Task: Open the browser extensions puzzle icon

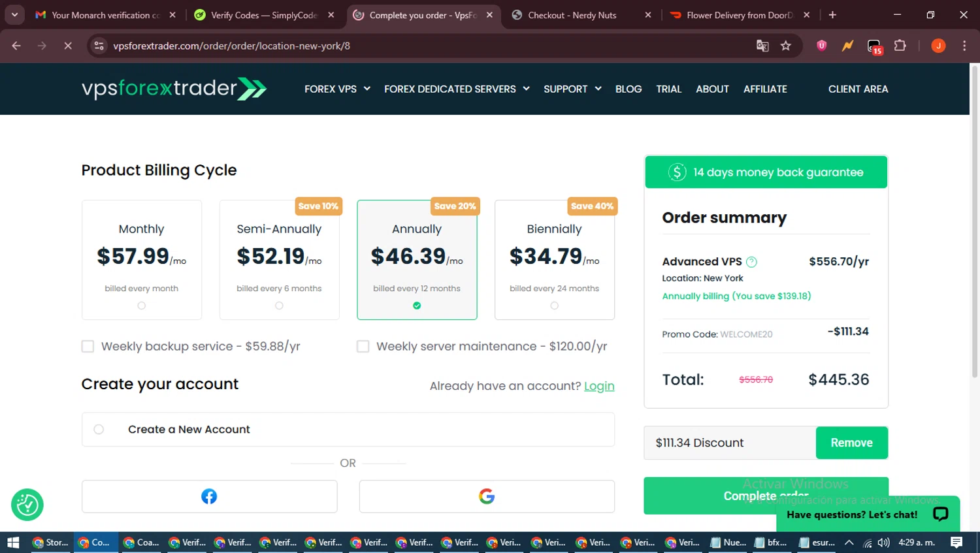Action: 900,46
